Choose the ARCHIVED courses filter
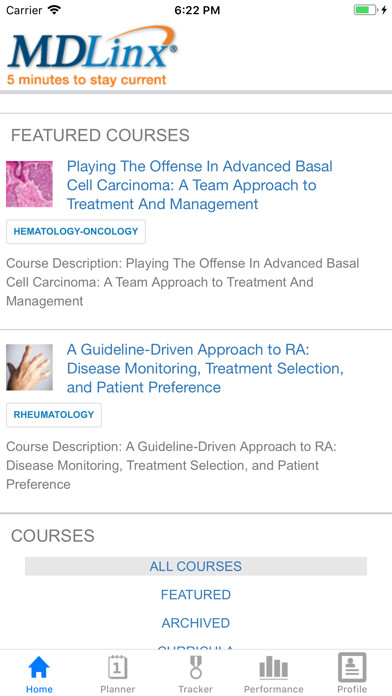 (196, 623)
